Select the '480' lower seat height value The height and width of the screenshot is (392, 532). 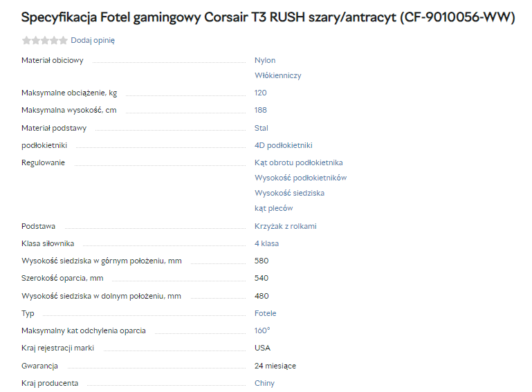pos(262,296)
